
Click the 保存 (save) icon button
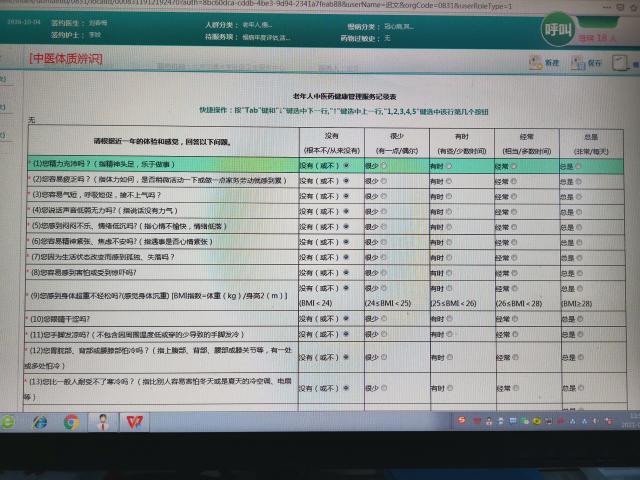coord(589,63)
